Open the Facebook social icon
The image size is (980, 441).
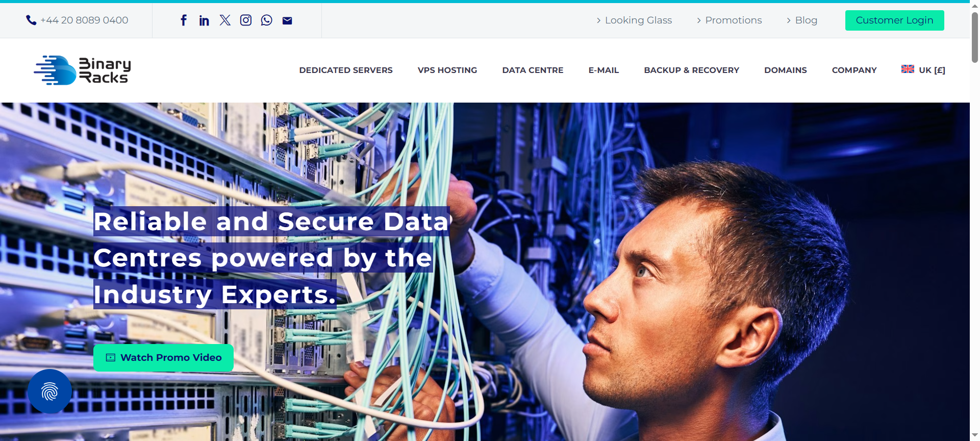click(x=184, y=20)
